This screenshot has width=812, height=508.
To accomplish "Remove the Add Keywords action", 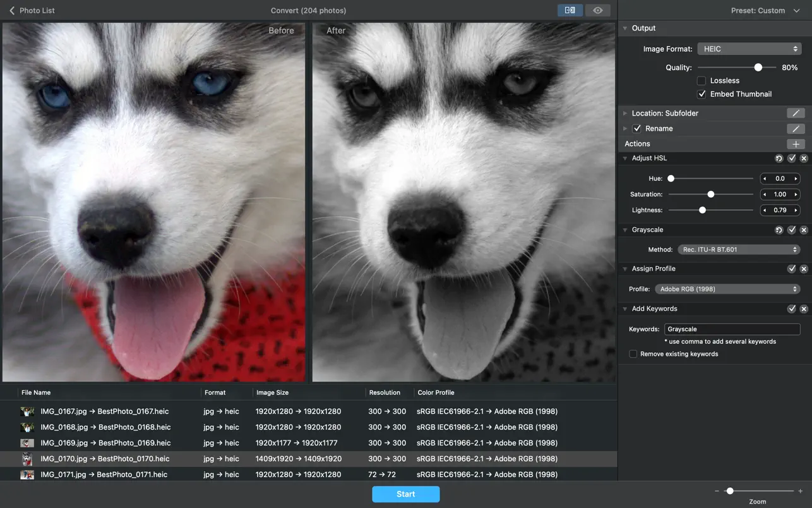I will 804,309.
